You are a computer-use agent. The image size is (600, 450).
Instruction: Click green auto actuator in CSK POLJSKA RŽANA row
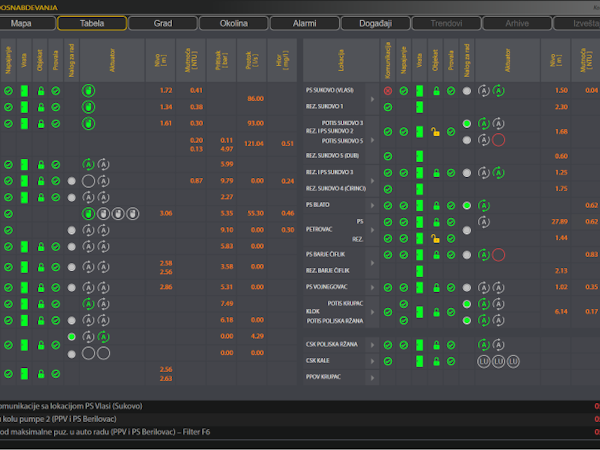coord(484,345)
